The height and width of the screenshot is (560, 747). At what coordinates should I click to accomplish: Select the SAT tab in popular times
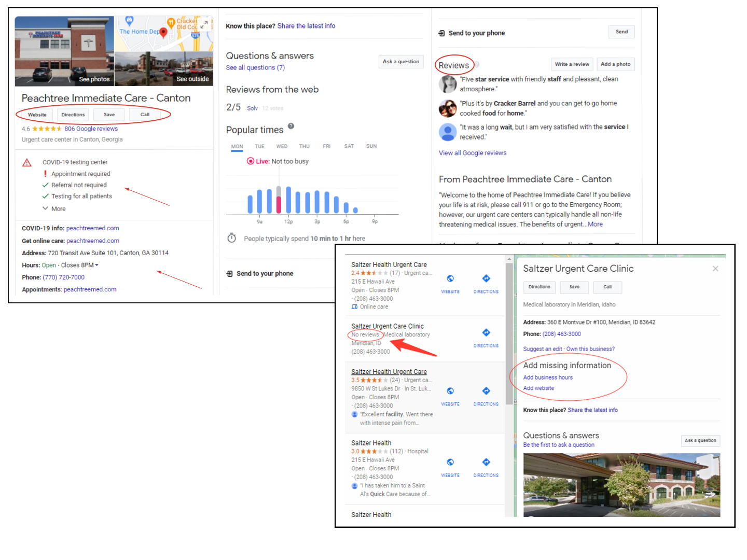coord(349,146)
